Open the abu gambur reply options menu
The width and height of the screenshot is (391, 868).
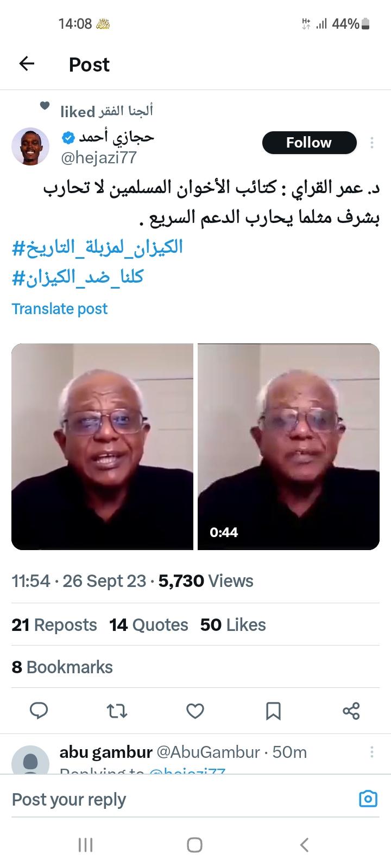[372, 752]
